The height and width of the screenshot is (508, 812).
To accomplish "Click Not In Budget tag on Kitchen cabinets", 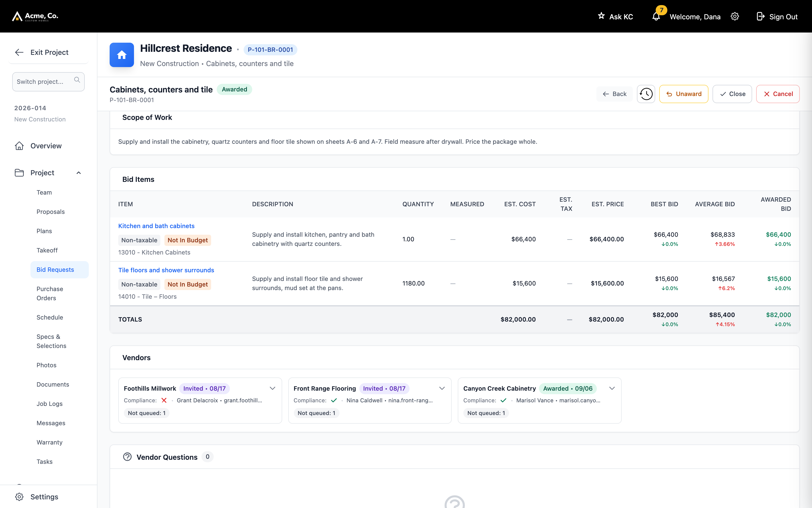I will [188, 240].
